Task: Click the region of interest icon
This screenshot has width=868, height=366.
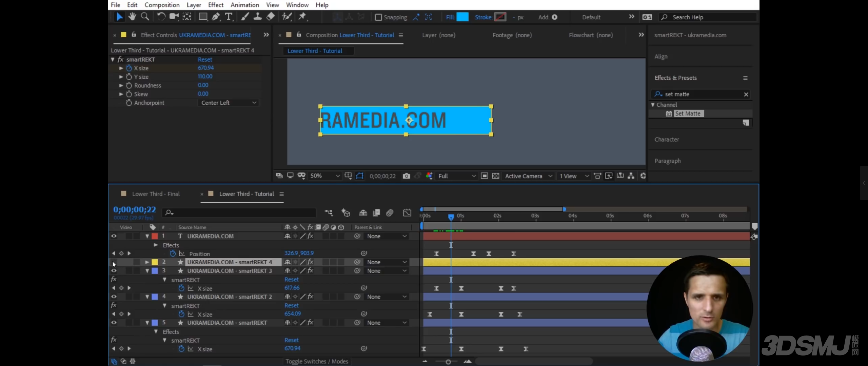Action: click(x=485, y=176)
